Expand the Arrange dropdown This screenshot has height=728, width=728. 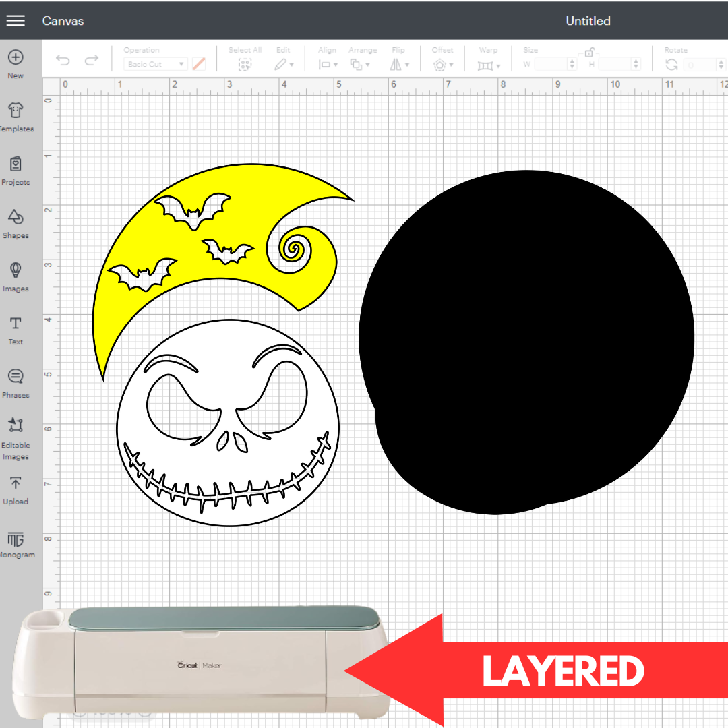point(360,65)
